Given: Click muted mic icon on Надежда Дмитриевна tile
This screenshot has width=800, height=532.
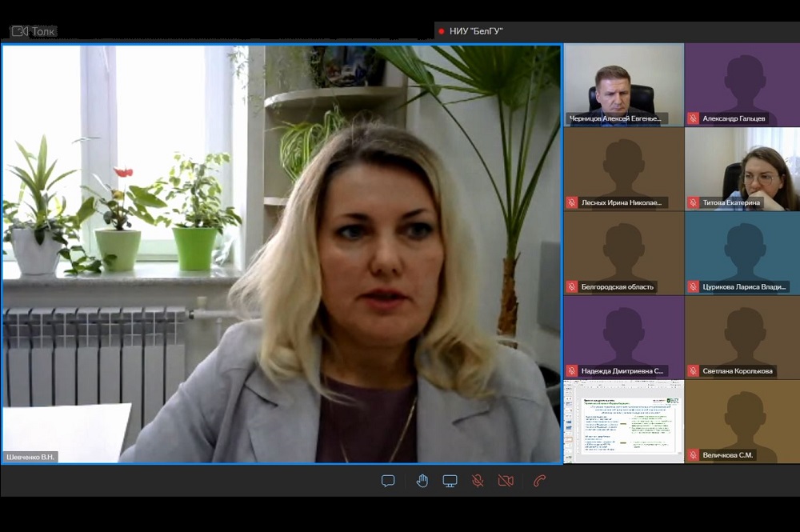Looking at the screenshot, I should pyautogui.click(x=572, y=371).
